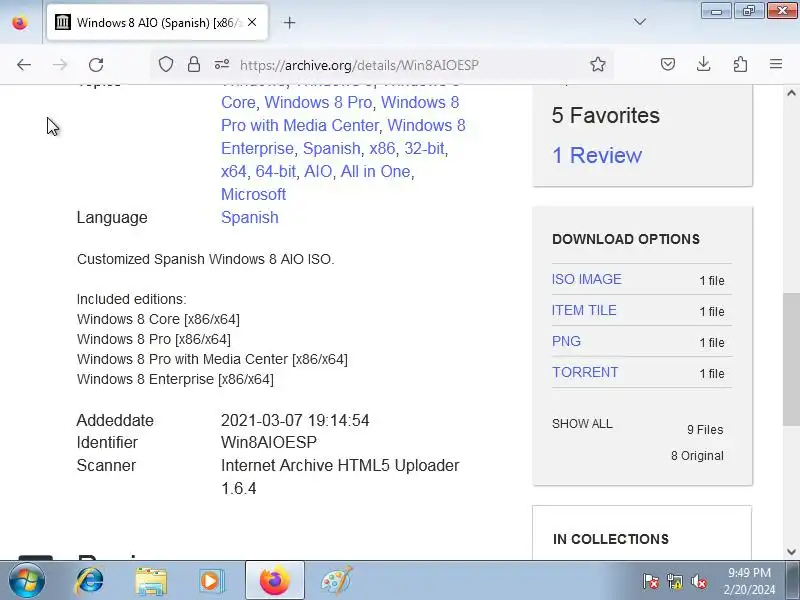Open Windows Media Player from taskbar

pyautogui.click(x=211, y=581)
